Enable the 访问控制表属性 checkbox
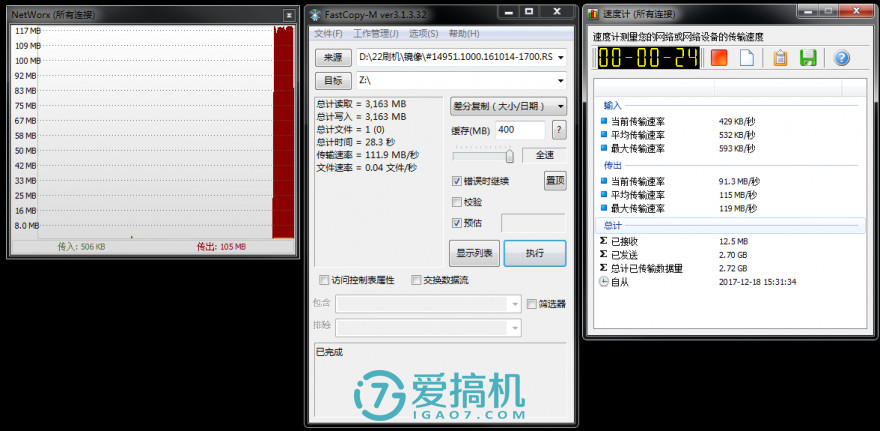Screen dimensions: 880x431 pos(323,280)
